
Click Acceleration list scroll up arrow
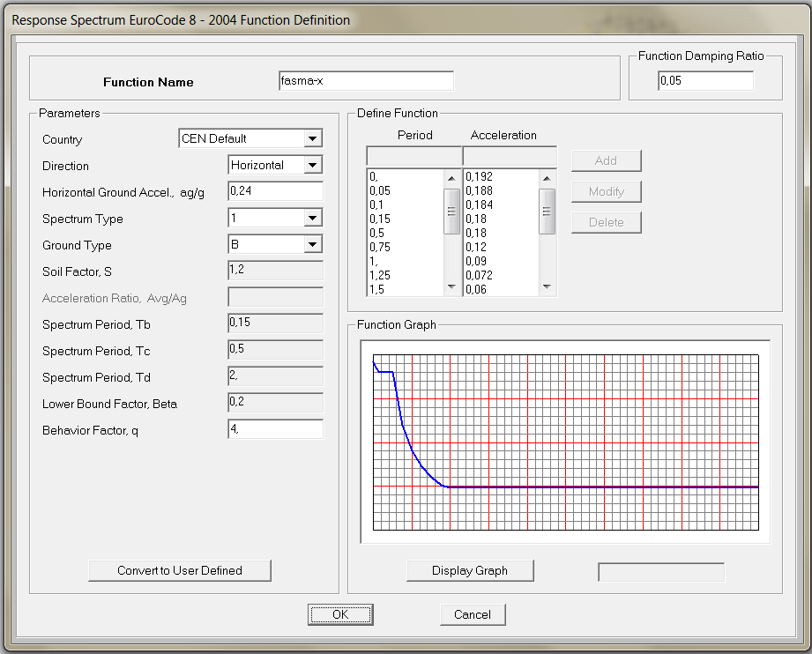(547, 178)
